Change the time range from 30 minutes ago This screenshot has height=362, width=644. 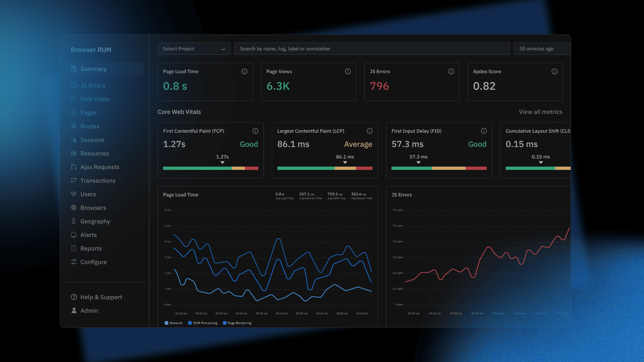[537, 48]
